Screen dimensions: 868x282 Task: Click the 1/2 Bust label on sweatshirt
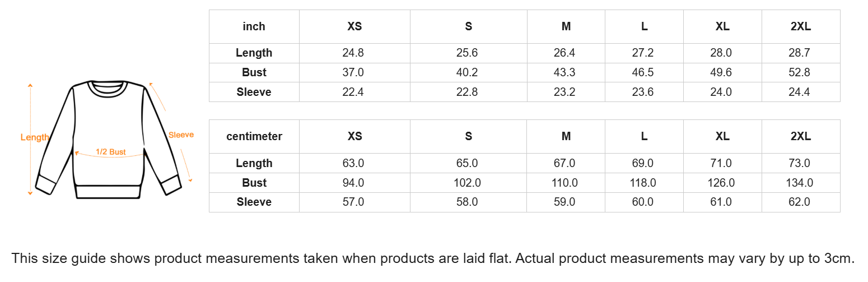click(x=110, y=152)
